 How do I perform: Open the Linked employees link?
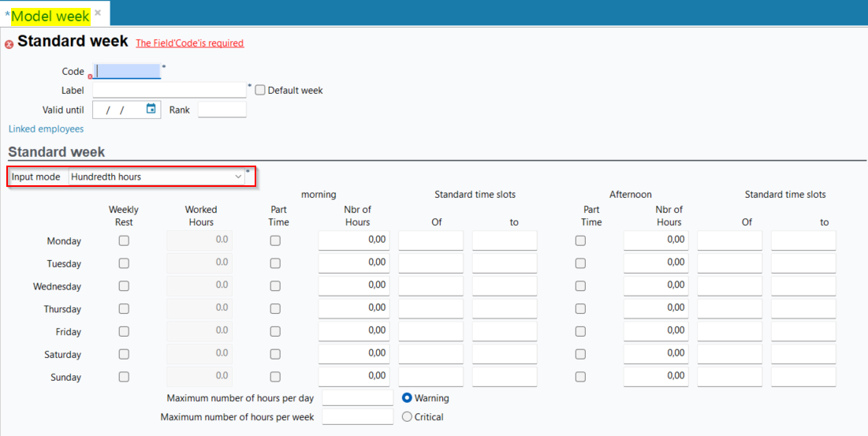pyautogui.click(x=46, y=129)
